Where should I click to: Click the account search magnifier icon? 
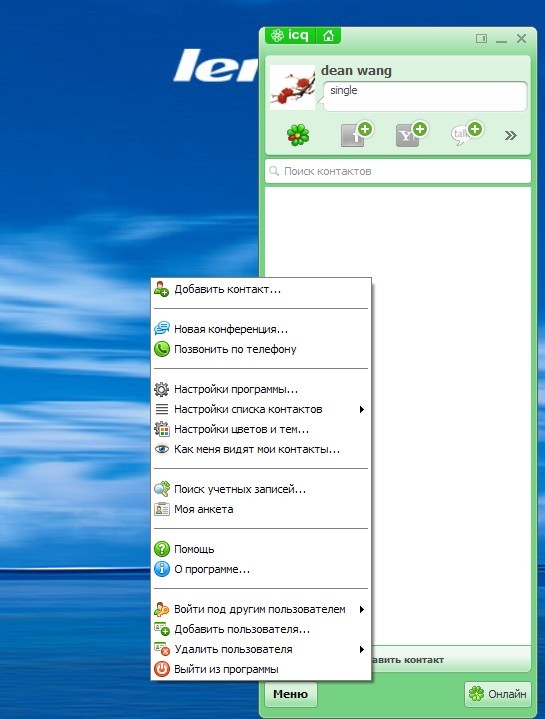(161, 489)
